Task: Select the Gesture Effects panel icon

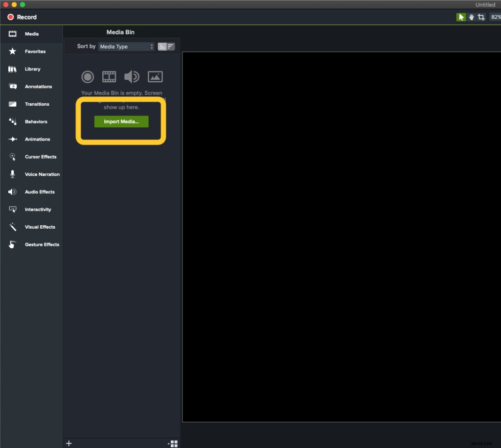Action: [12, 244]
